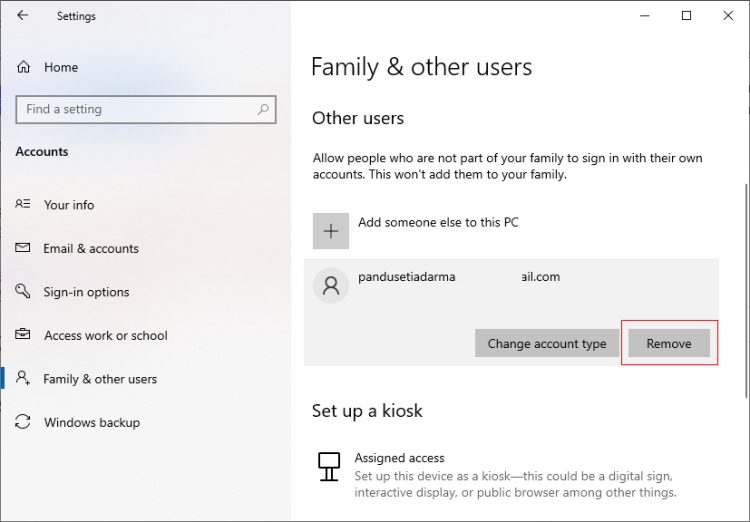Open the Family & other users page
Screen dimensions: 750x522
click(100, 379)
